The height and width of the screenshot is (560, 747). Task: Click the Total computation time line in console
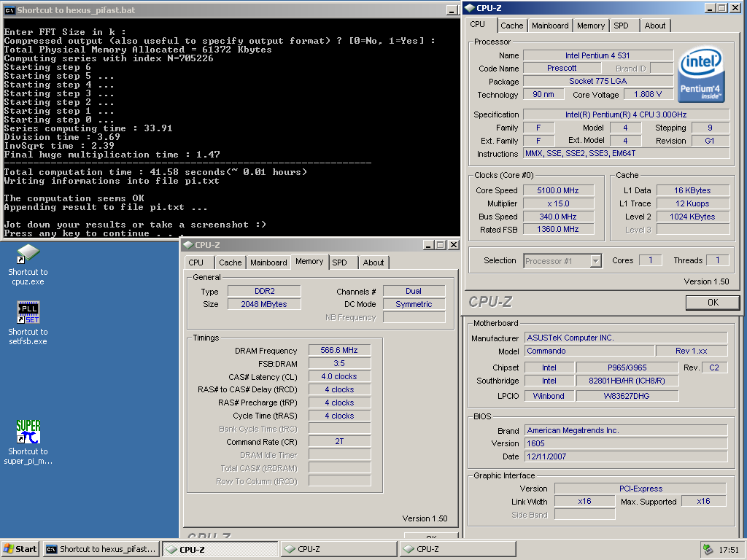pyautogui.click(x=155, y=172)
